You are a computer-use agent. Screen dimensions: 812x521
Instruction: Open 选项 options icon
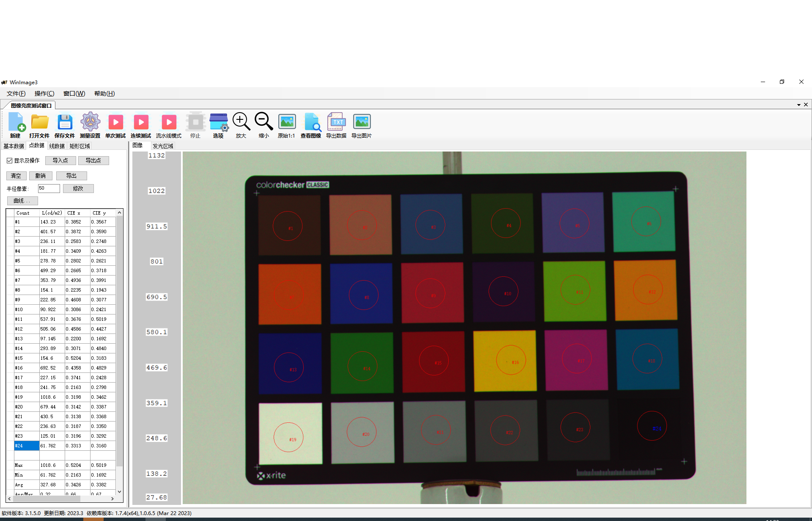coord(218,123)
